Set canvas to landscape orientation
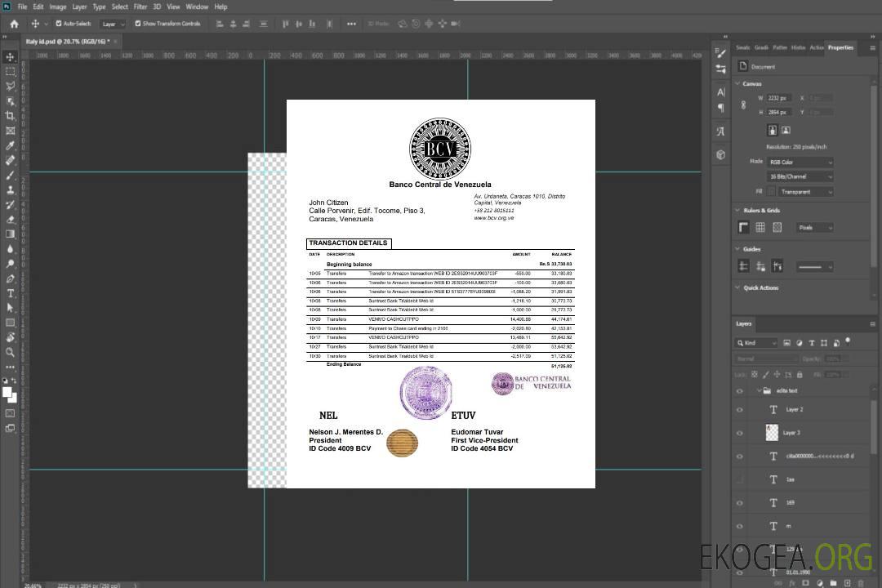This screenshot has height=588, width=882. pos(786,130)
